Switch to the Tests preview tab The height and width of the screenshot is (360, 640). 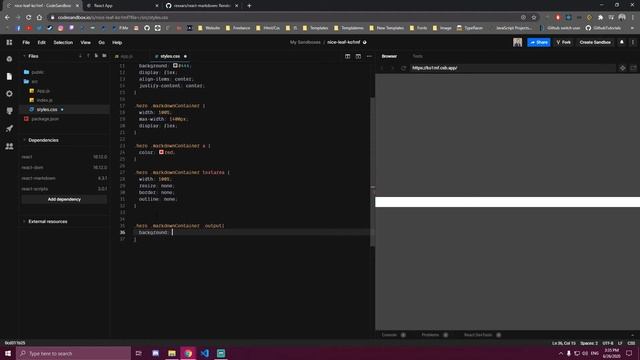[x=417, y=56]
